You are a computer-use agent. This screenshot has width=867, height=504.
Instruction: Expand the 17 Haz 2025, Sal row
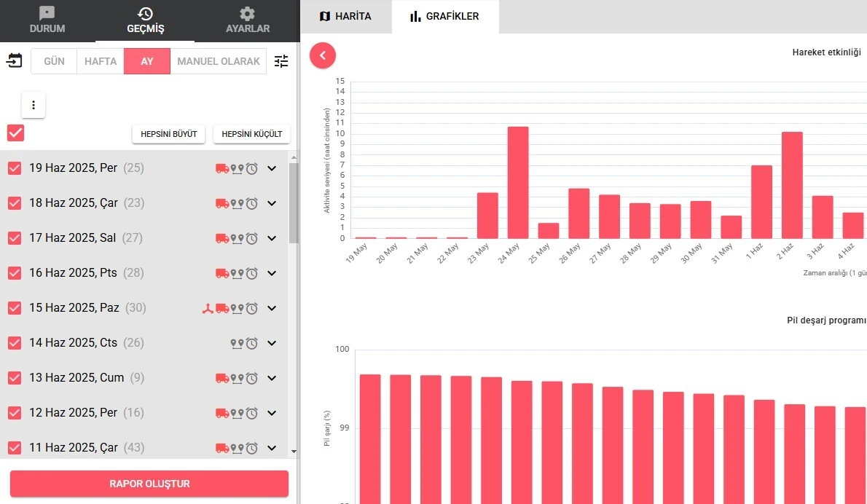[x=272, y=238]
